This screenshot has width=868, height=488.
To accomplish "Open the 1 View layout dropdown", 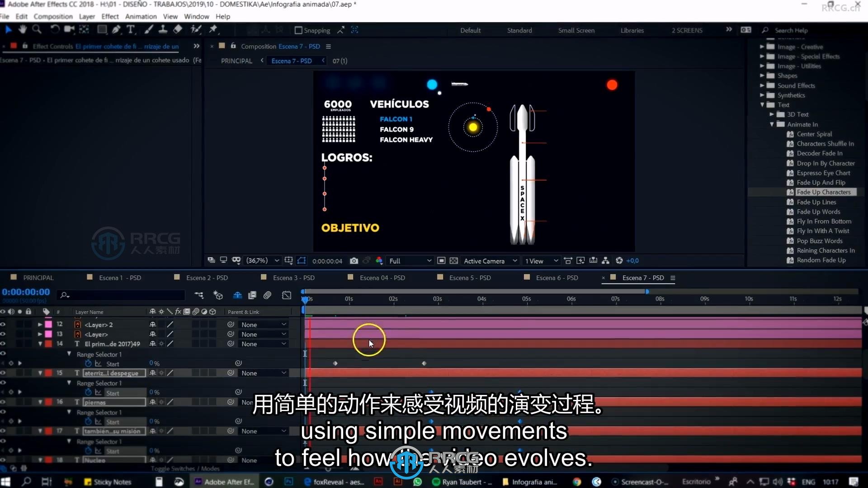I will pyautogui.click(x=541, y=261).
